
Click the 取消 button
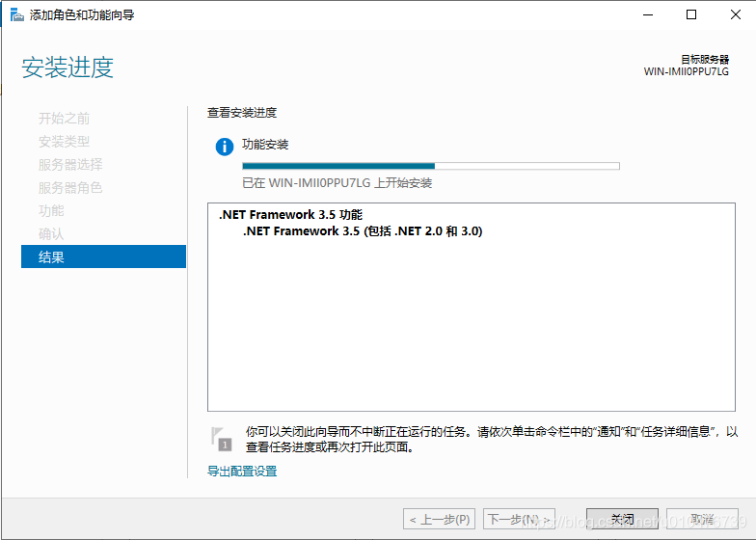point(702,519)
